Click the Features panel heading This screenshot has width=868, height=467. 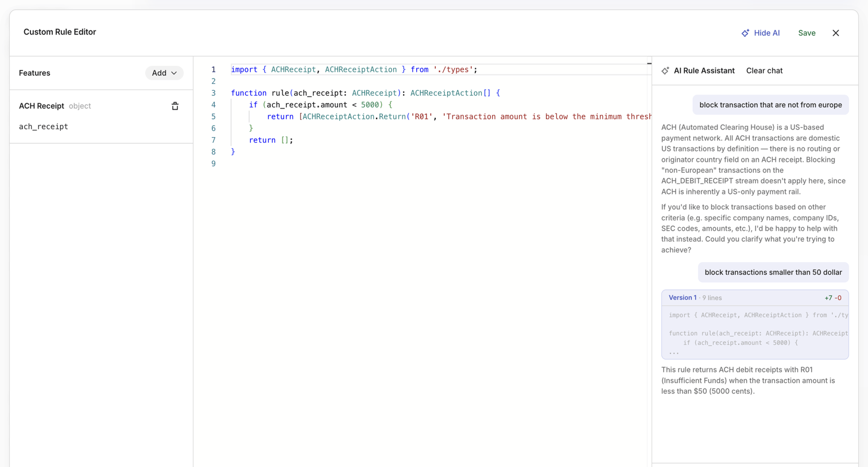click(x=34, y=73)
